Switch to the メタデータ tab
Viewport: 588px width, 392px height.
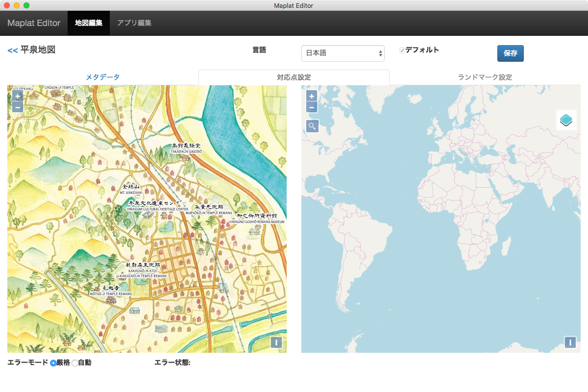(103, 77)
